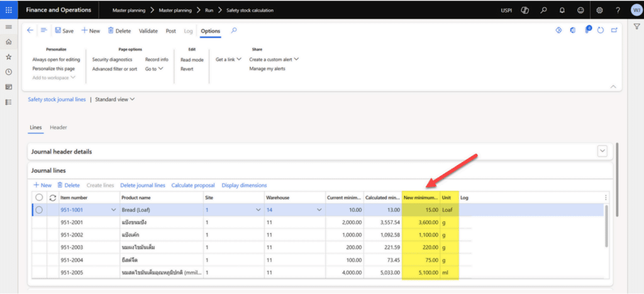Click New in the top action pane
Viewport: 644px width, 294px height.
pyautogui.click(x=91, y=31)
